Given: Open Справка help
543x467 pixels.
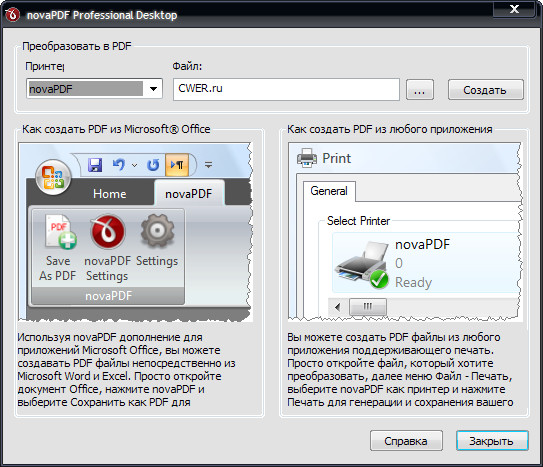Looking at the screenshot, I should [x=406, y=441].
